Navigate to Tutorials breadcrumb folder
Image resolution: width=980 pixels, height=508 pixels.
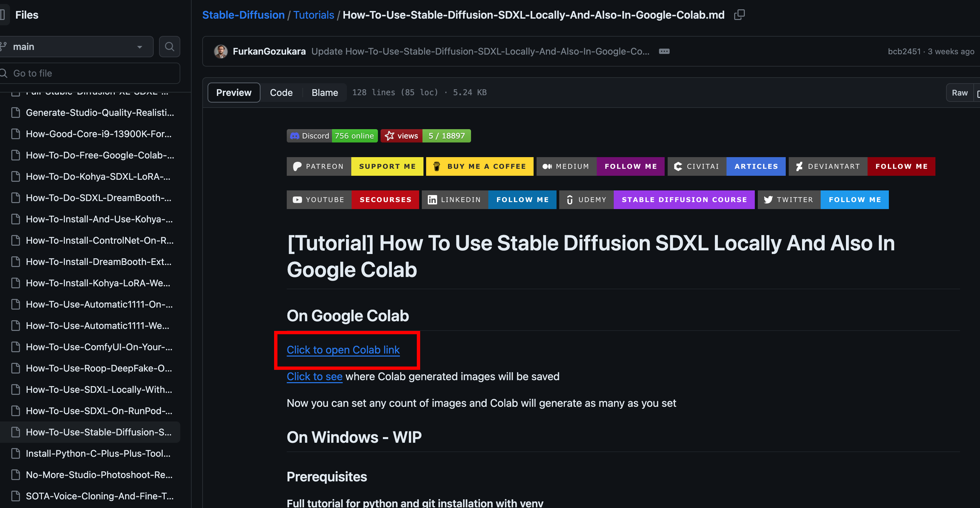point(313,15)
